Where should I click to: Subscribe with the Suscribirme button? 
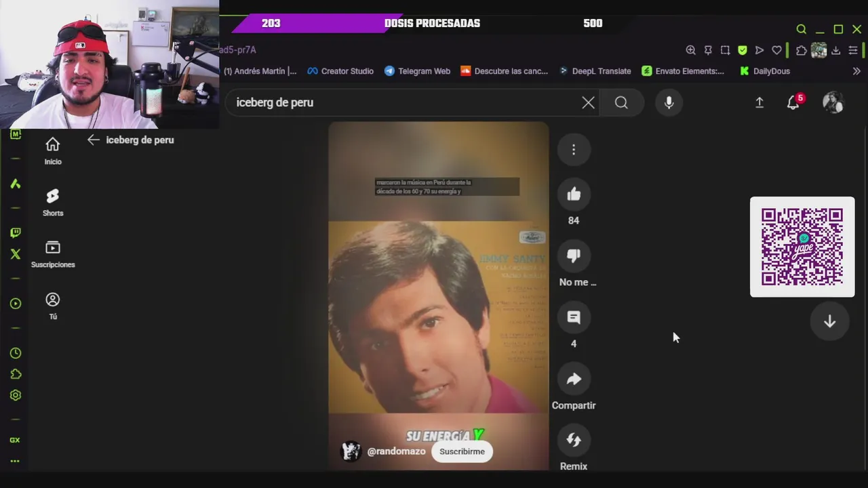pos(462,451)
